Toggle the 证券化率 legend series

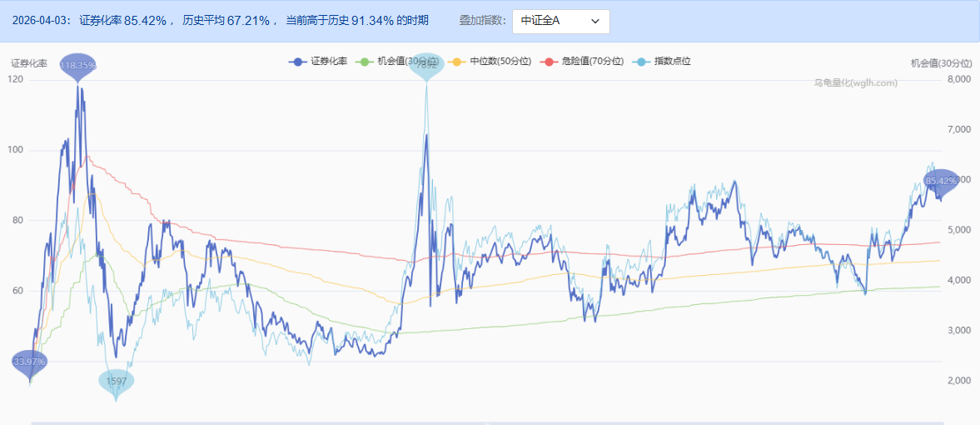(x=317, y=62)
